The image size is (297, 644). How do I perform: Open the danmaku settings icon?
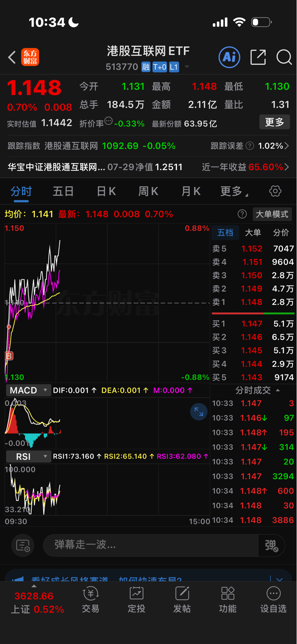click(23, 545)
